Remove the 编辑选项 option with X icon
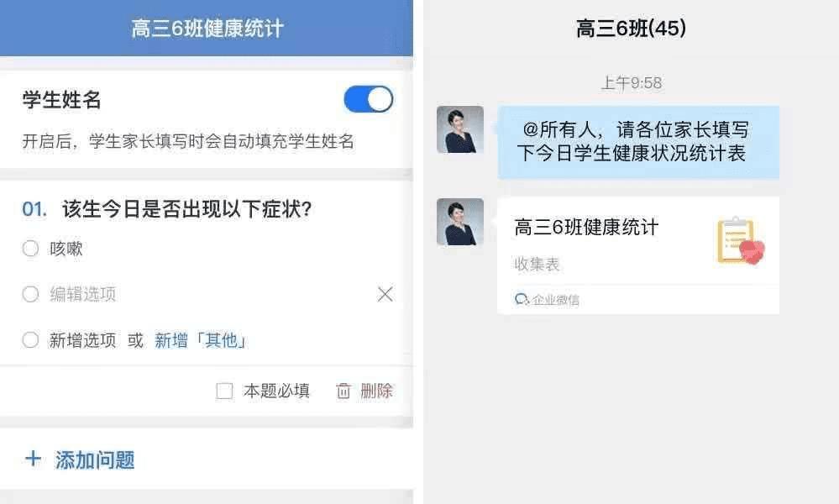This screenshot has width=839, height=504. [x=385, y=294]
